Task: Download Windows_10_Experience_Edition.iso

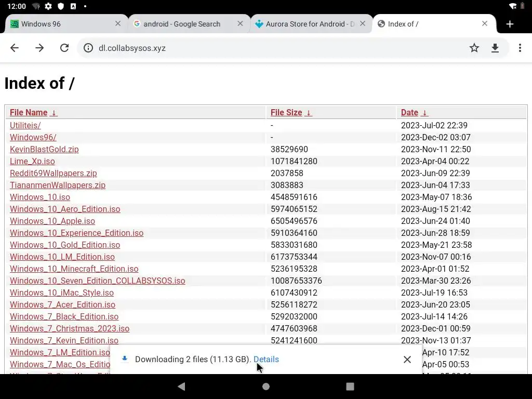Action: (77, 233)
